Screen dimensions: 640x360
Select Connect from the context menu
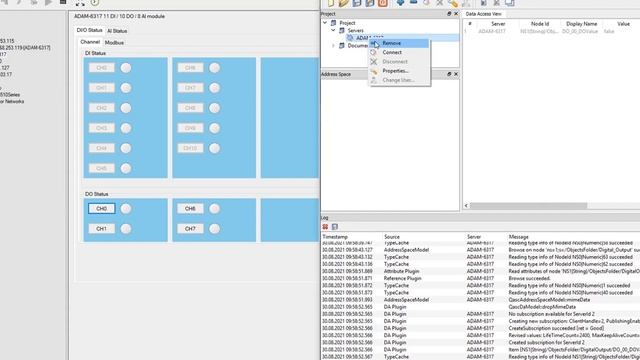[x=399, y=52]
